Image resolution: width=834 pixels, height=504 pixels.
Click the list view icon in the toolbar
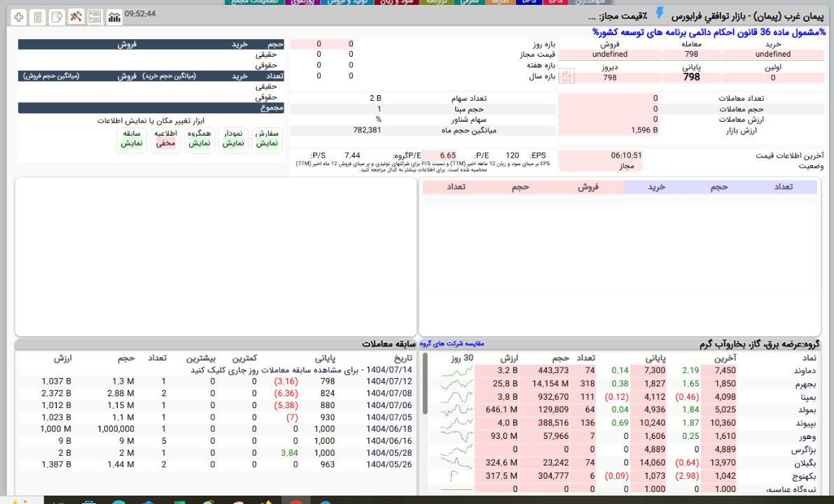[95, 15]
